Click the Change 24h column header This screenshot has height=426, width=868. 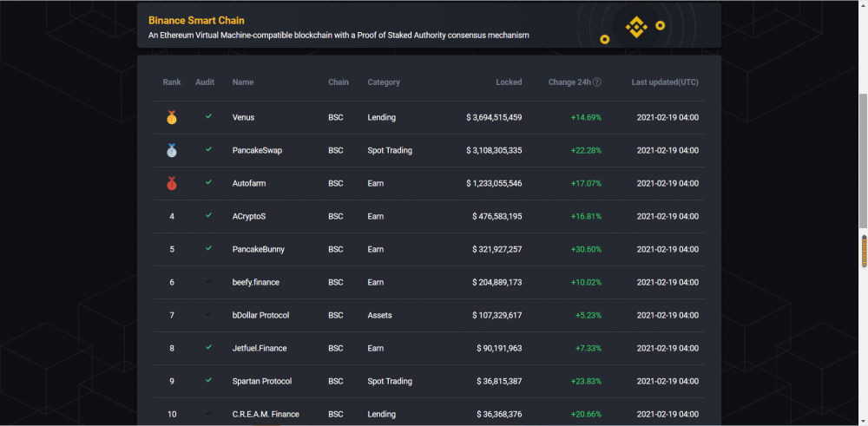pyautogui.click(x=569, y=82)
